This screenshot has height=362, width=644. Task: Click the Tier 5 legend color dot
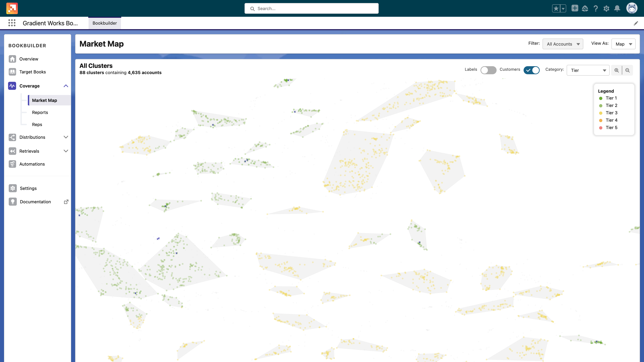(x=601, y=128)
